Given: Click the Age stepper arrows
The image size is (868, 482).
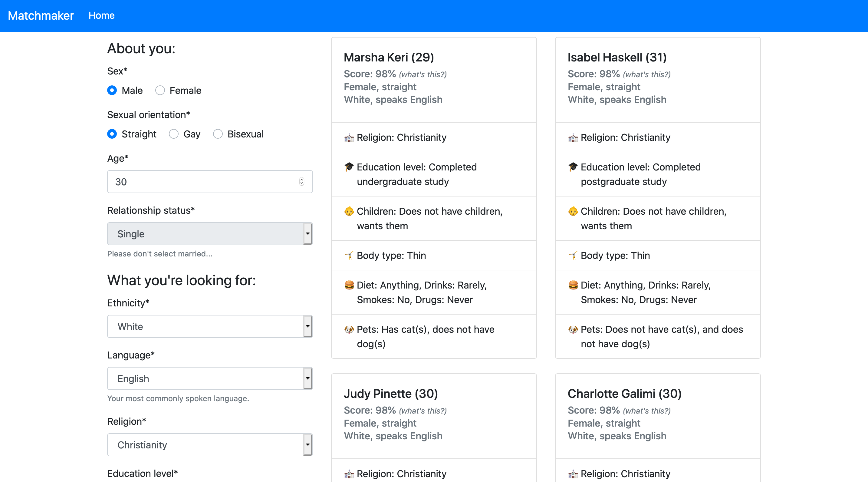Looking at the screenshot, I should point(301,182).
